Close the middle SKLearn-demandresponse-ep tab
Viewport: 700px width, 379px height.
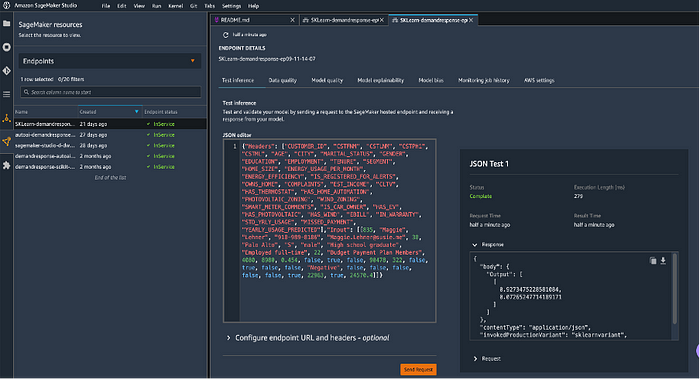382,20
